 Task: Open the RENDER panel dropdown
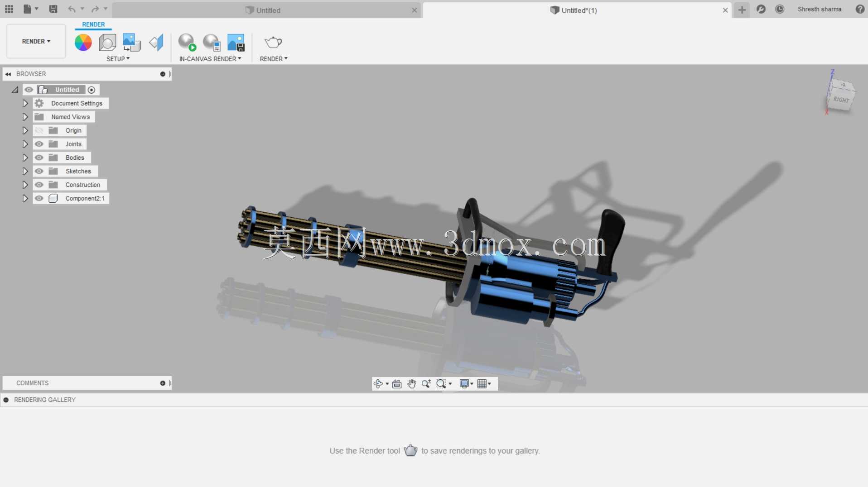pos(274,59)
